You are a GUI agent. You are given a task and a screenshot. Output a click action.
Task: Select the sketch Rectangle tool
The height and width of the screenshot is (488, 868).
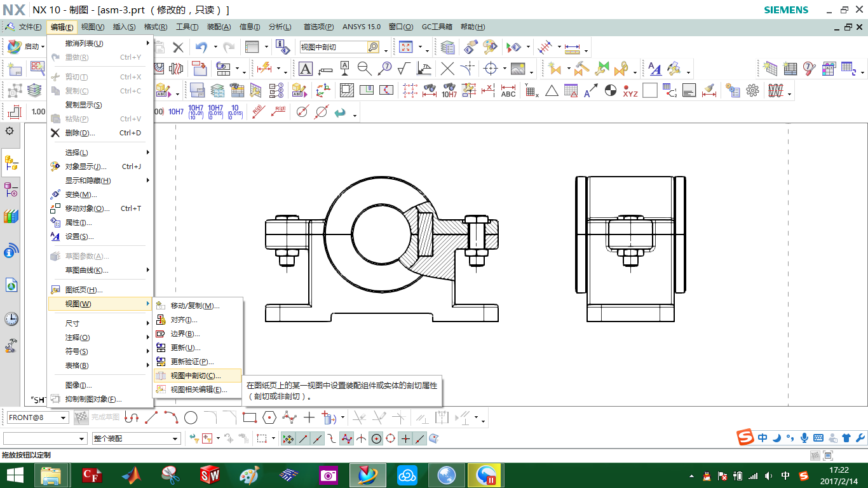click(x=250, y=417)
